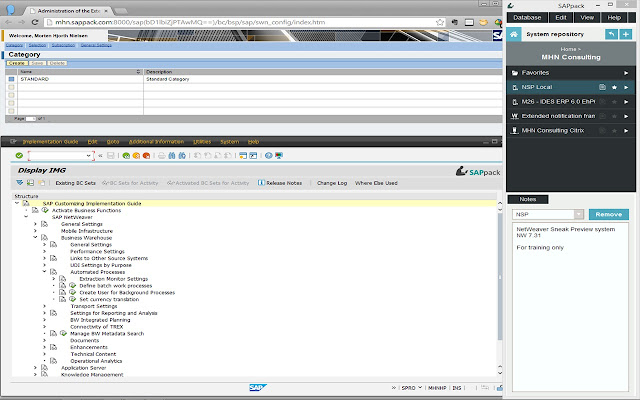Viewport: 640px width, 400px height.
Task: Select the M26 - IDES ERP 6.0 system entry
Action: tap(558, 102)
